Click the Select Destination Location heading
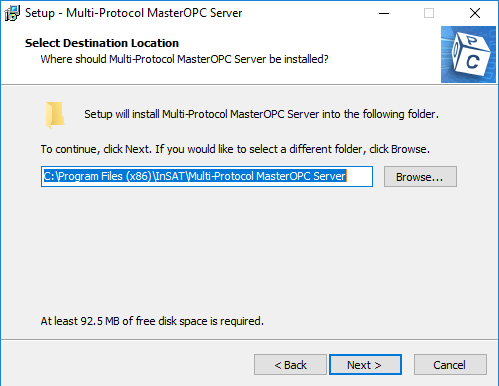Viewport: 499px width, 386px height. click(102, 43)
